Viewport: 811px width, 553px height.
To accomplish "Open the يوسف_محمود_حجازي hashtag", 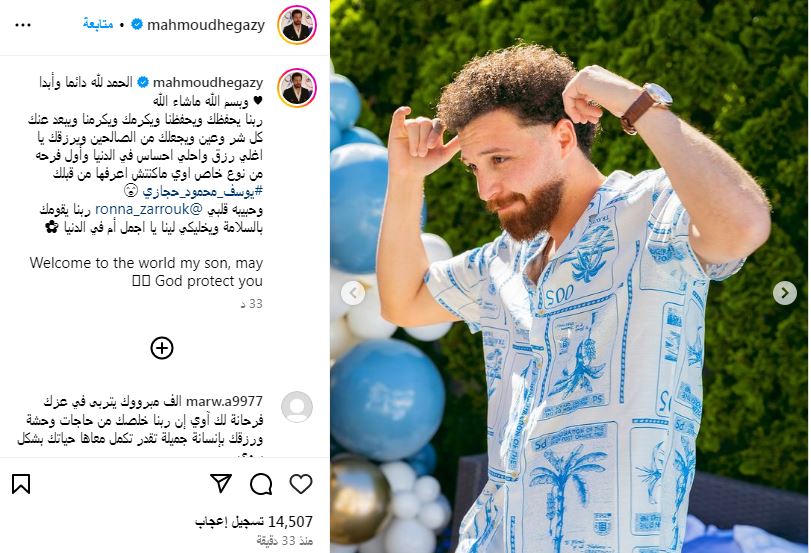I will (x=203, y=191).
